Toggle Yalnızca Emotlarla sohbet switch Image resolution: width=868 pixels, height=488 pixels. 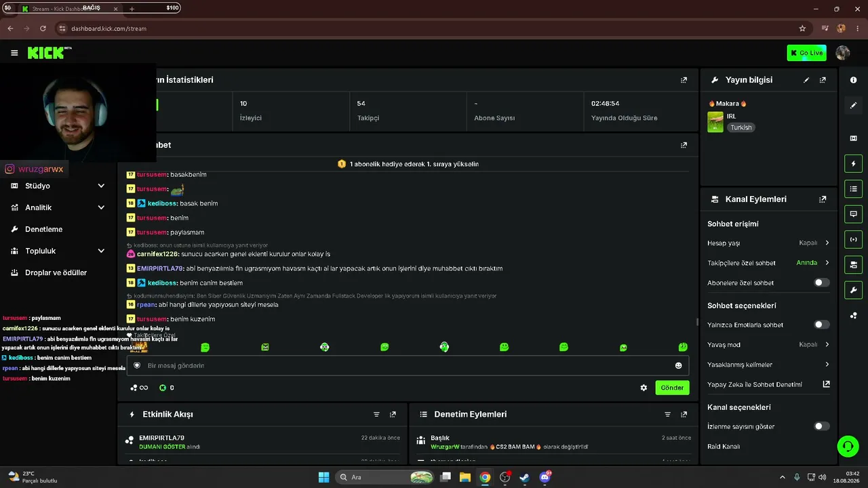click(x=821, y=325)
